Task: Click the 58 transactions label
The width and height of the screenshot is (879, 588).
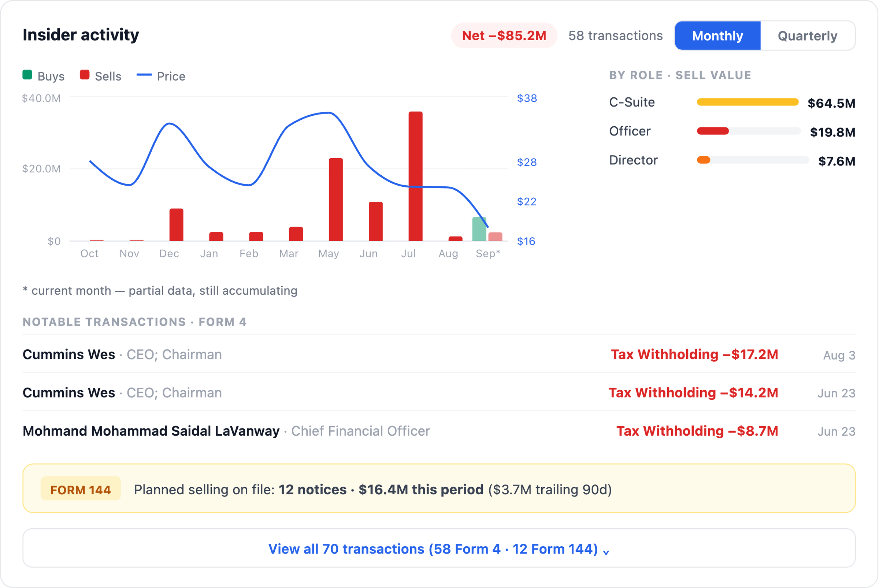Action: pos(616,36)
